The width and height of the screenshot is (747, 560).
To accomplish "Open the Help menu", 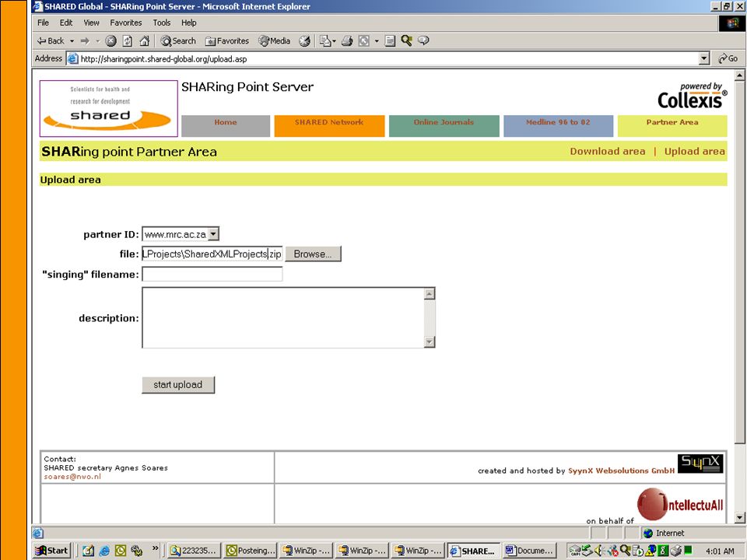I will point(188,23).
